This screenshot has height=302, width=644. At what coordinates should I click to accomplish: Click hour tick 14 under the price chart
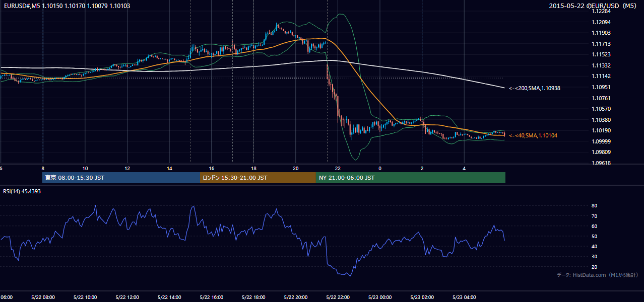pyautogui.click(x=169, y=168)
